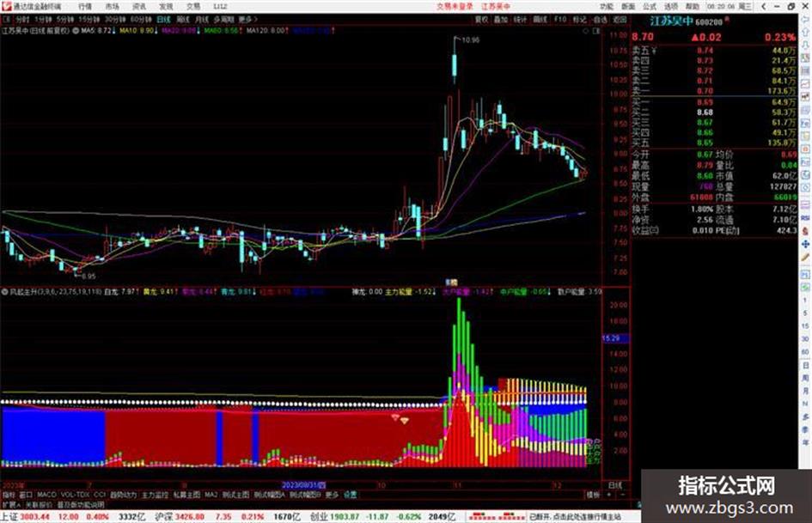Click the 复权 button
Viewport: 812px width, 523px height.
481,19
